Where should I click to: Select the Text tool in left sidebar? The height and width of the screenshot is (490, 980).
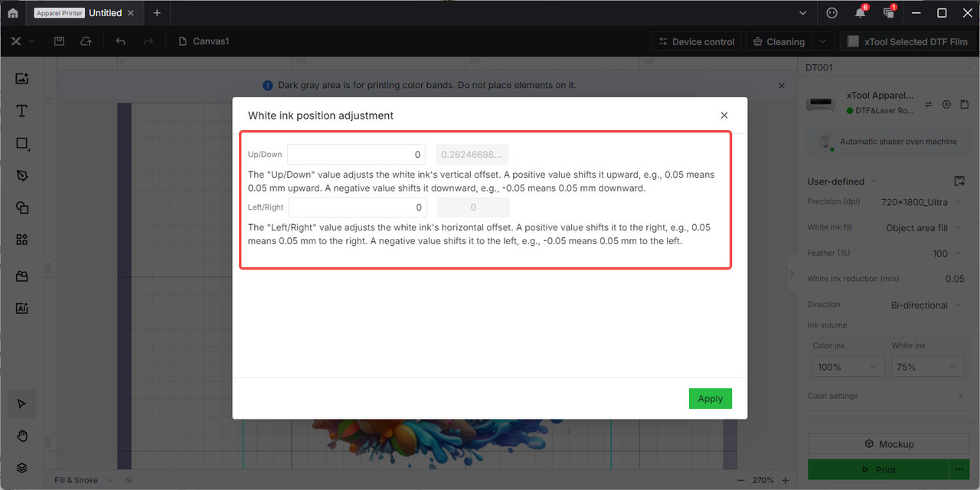click(x=21, y=111)
